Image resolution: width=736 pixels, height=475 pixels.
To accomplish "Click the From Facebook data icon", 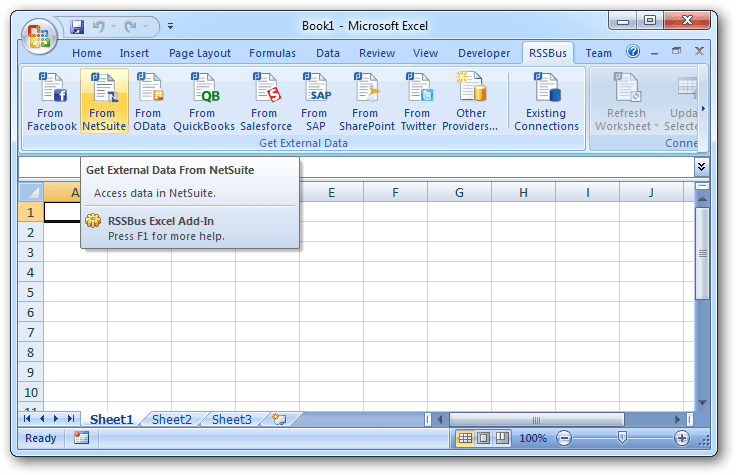I will pyautogui.click(x=52, y=101).
